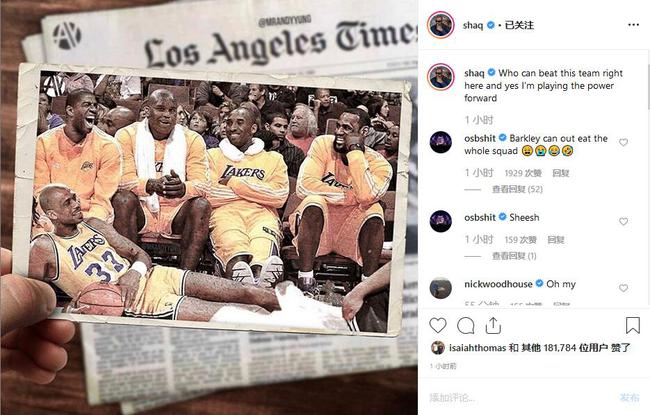The height and width of the screenshot is (415, 650).
Task: Click the comments panel scrollbar
Action: click(x=648, y=85)
